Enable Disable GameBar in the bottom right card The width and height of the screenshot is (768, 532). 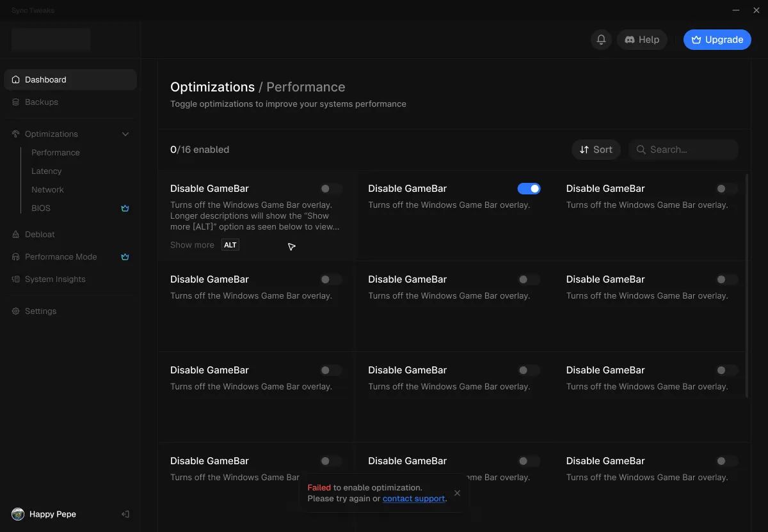click(727, 461)
